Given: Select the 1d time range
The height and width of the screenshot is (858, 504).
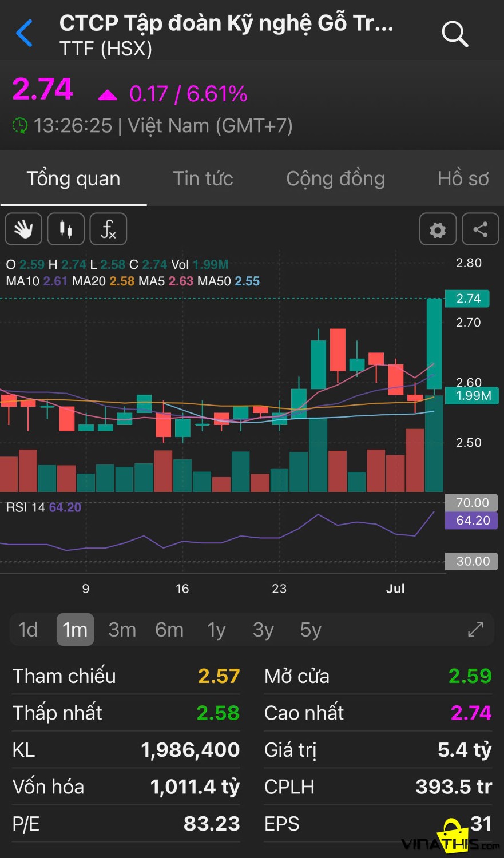Looking at the screenshot, I should pyautogui.click(x=28, y=630).
